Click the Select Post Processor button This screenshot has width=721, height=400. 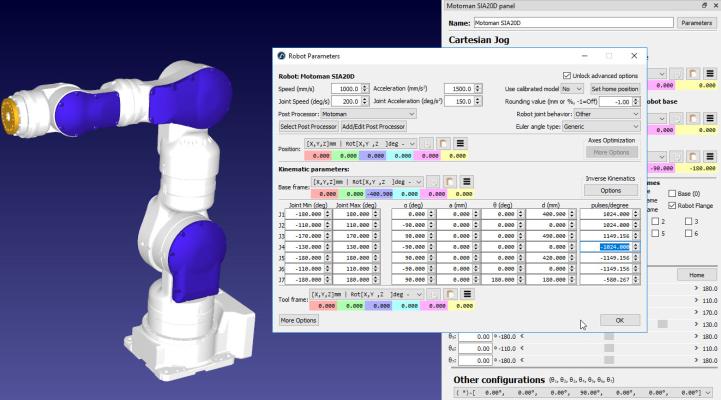(x=309, y=126)
